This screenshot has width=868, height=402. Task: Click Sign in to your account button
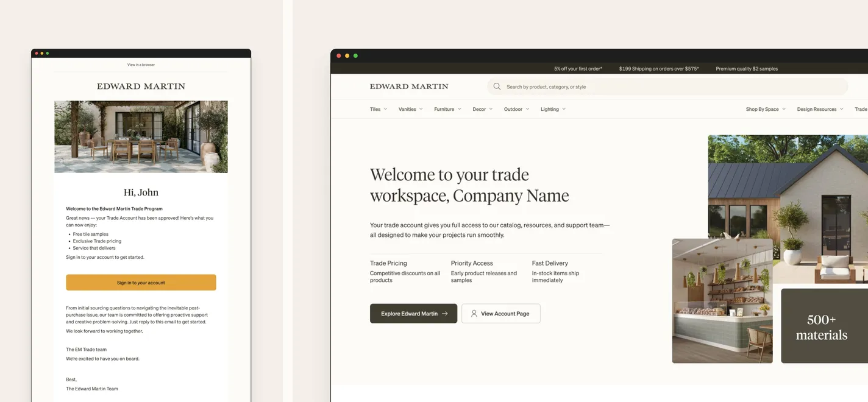pos(141,283)
